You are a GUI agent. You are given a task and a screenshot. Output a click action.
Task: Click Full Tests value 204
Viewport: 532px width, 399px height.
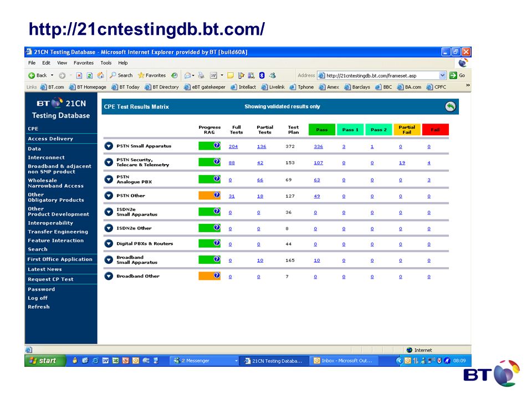233,146
